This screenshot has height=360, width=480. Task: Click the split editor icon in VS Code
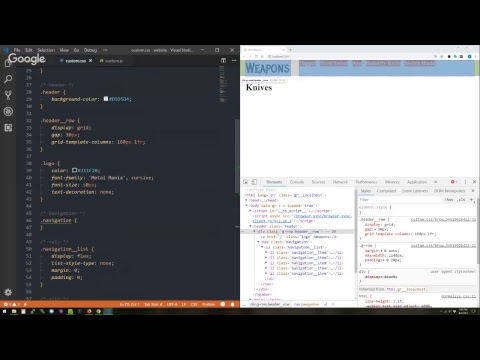223,60
